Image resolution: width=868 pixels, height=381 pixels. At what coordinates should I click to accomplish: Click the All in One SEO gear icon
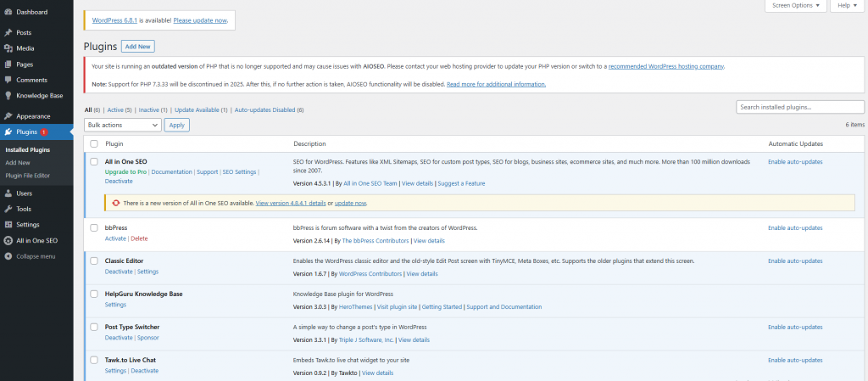click(x=8, y=240)
